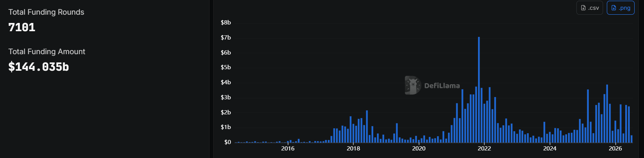Select the tallest bar peaking near $7b

click(479, 90)
